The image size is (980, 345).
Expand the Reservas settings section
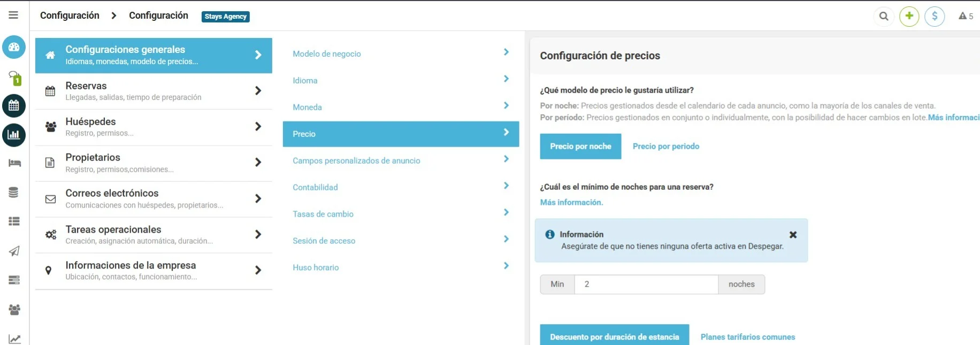click(x=154, y=91)
